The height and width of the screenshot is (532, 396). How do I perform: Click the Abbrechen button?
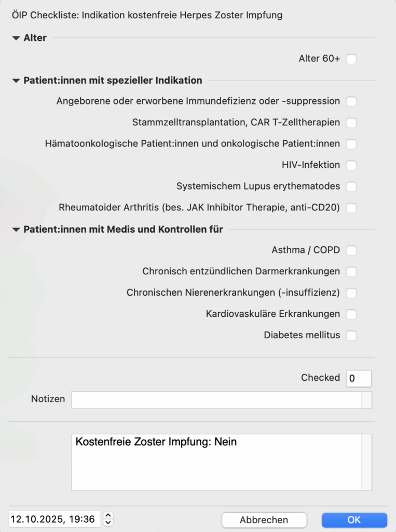coord(264,520)
